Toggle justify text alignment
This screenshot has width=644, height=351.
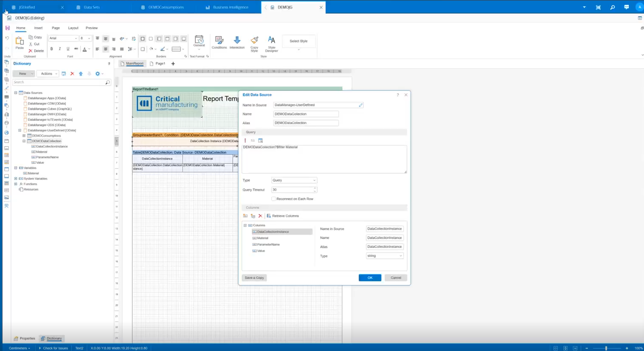[122, 49]
